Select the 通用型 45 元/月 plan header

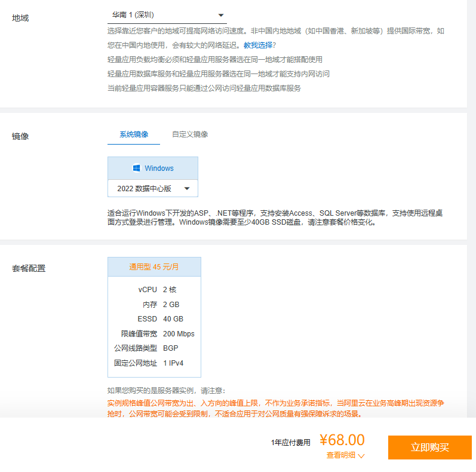[x=154, y=267]
